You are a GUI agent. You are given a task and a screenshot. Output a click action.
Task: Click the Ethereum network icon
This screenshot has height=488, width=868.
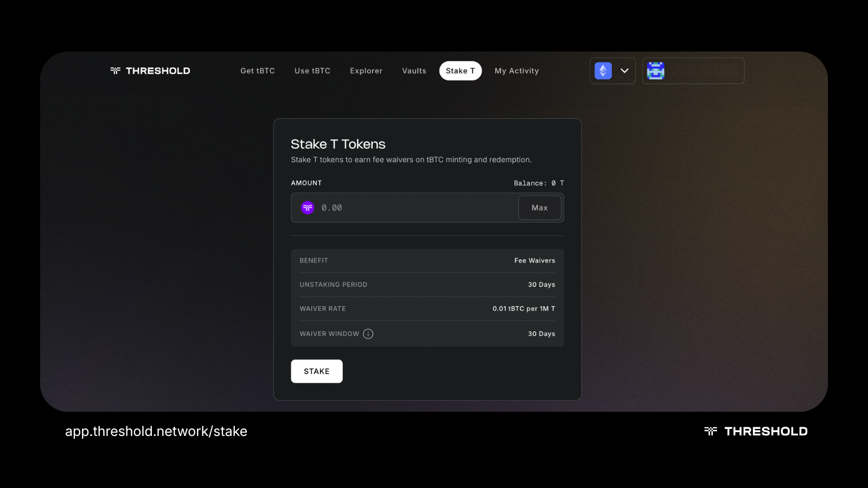[x=602, y=70]
